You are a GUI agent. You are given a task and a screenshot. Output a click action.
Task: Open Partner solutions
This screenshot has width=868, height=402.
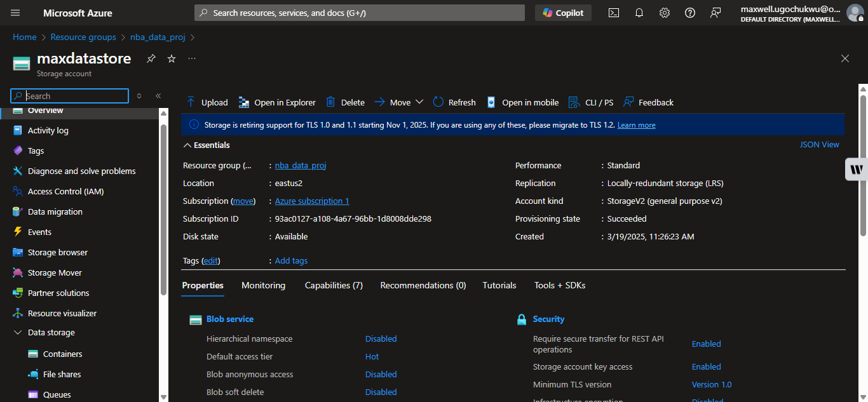(58, 293)
